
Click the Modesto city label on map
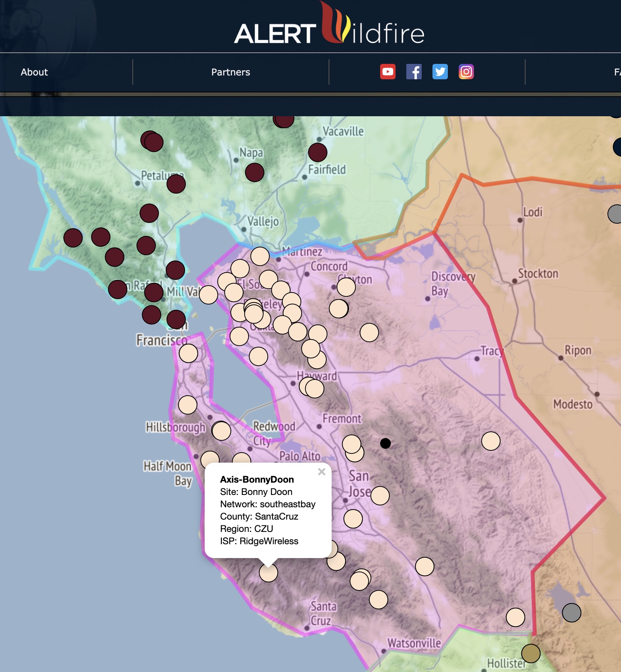[573, 404]
